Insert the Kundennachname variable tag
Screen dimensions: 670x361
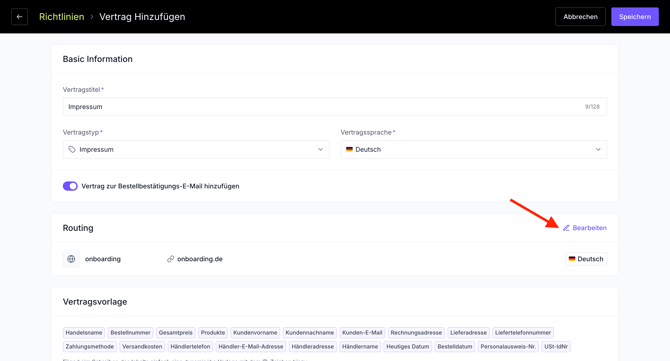pos(310,333)
